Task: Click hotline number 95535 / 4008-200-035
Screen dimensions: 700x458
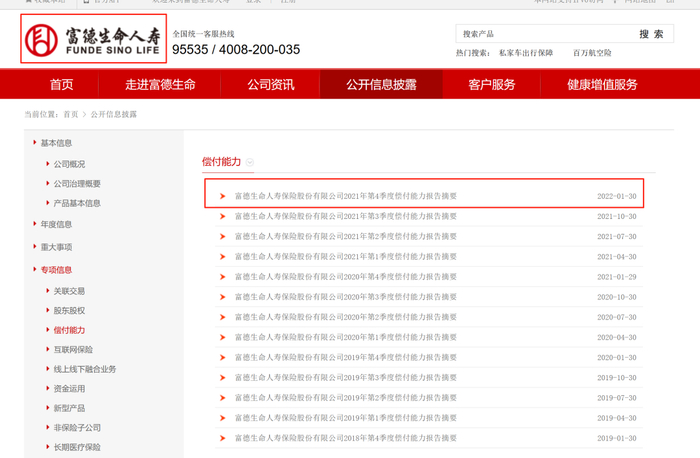Action: tap(236, 50)
